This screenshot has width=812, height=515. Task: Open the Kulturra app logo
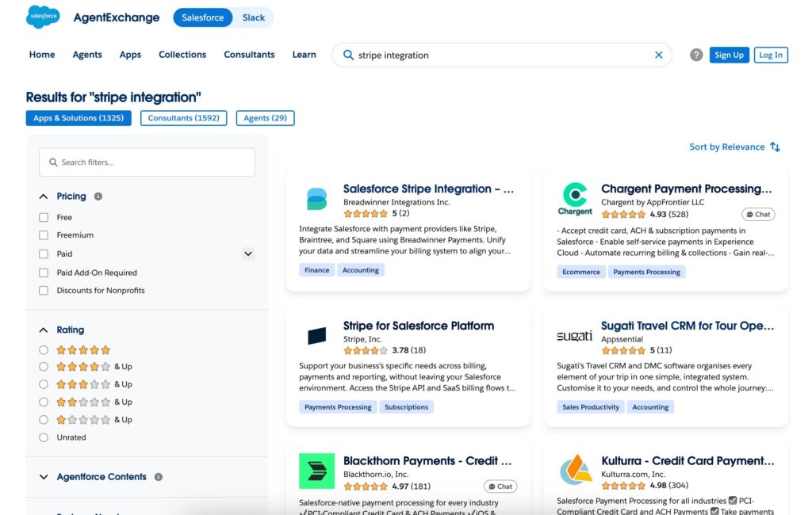(576, 470)
